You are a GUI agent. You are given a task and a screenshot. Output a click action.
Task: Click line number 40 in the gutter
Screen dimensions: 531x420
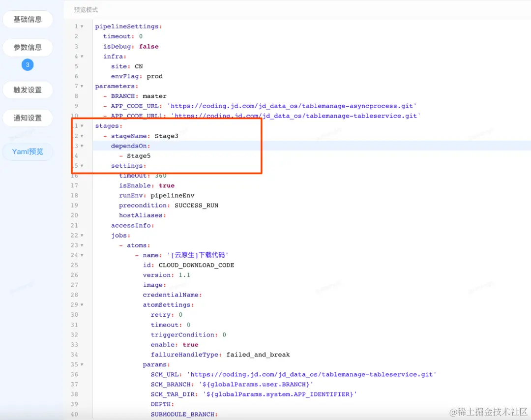point(74,414)
